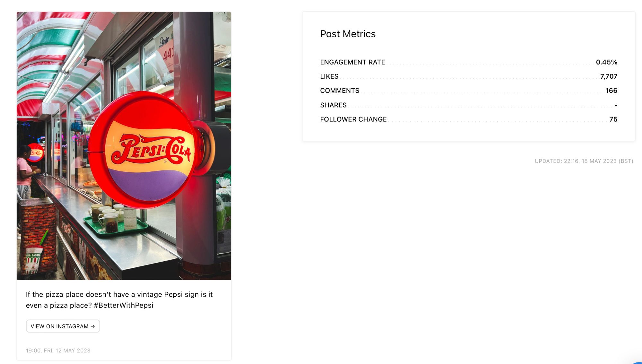642x364 pixels.
Task: Select the Likes metric label
Action: pos(329,76)
